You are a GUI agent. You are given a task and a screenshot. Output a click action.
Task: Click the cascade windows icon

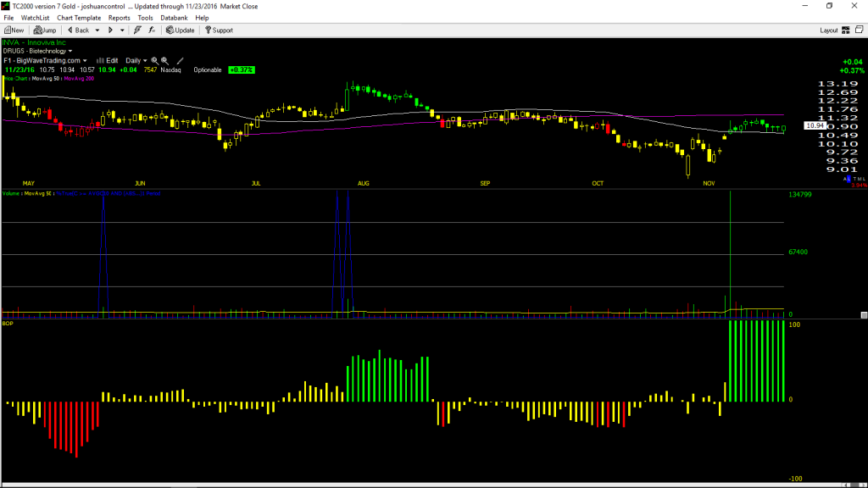[860, 30]
